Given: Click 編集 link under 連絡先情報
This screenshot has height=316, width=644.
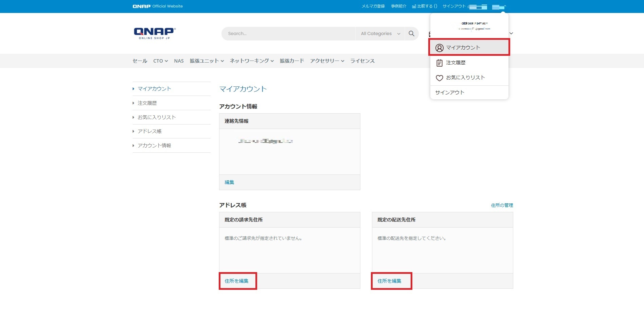Looking at the screenshot, I should 229,182.
